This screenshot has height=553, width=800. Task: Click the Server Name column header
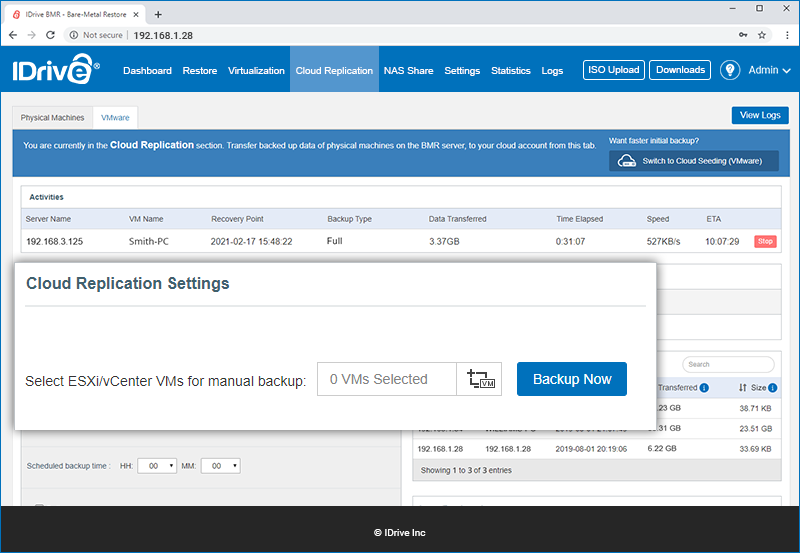tap(48, 219)
